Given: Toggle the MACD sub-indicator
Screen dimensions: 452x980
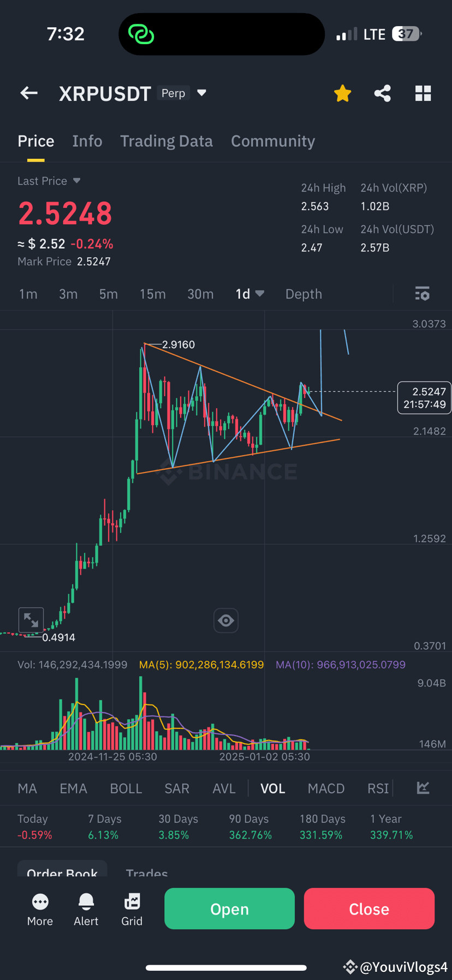Looking at the screenshot, I should point(326,788).
